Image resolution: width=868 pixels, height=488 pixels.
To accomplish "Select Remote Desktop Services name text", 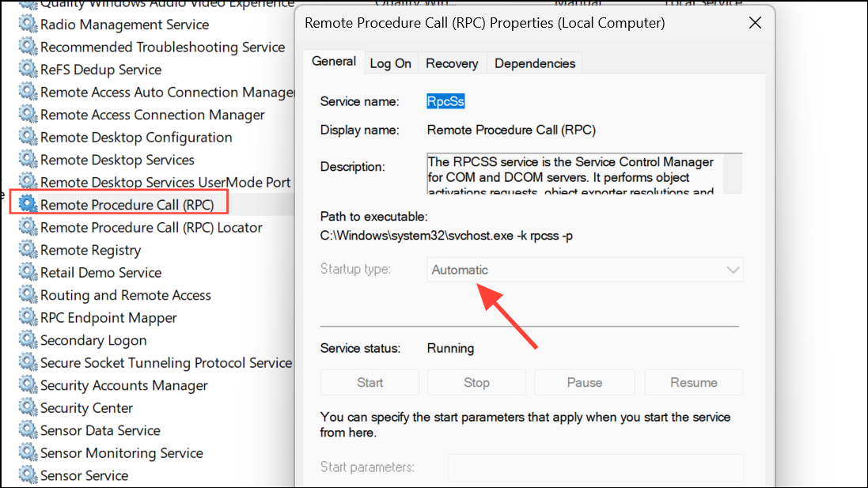I will (x=117, y=160).
